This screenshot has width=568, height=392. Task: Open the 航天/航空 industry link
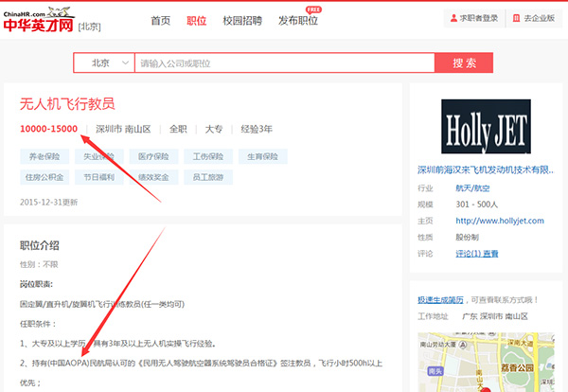472,188
